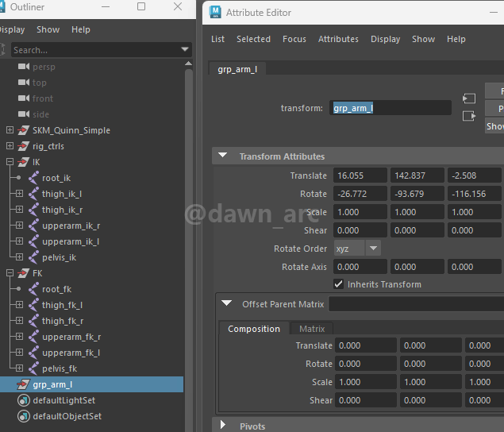The image size is (504, 432).
Task: Collapse the Transform Attributes section
Action: click(223, 156)
